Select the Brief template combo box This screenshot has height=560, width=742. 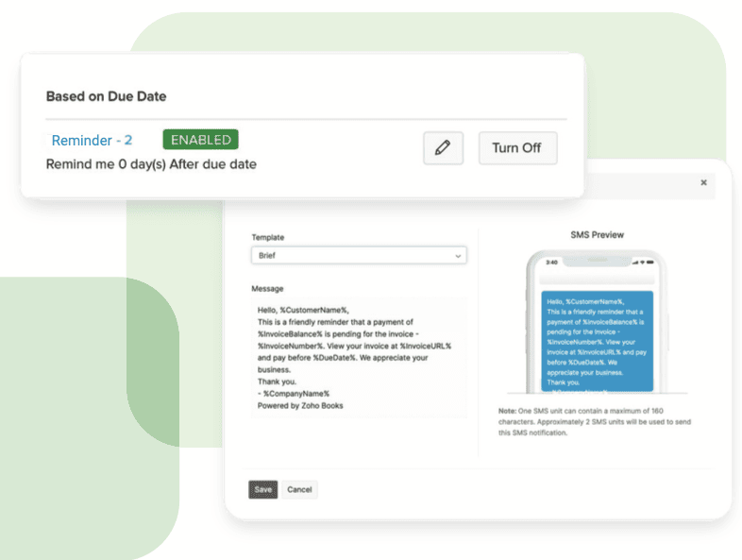pos(359,255)
